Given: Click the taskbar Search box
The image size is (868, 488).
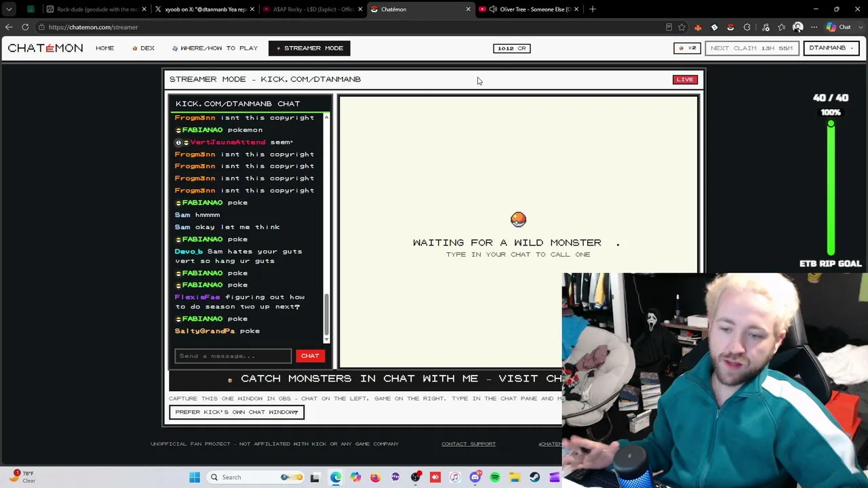Looking at the screenshot, I should click(256, 477).
